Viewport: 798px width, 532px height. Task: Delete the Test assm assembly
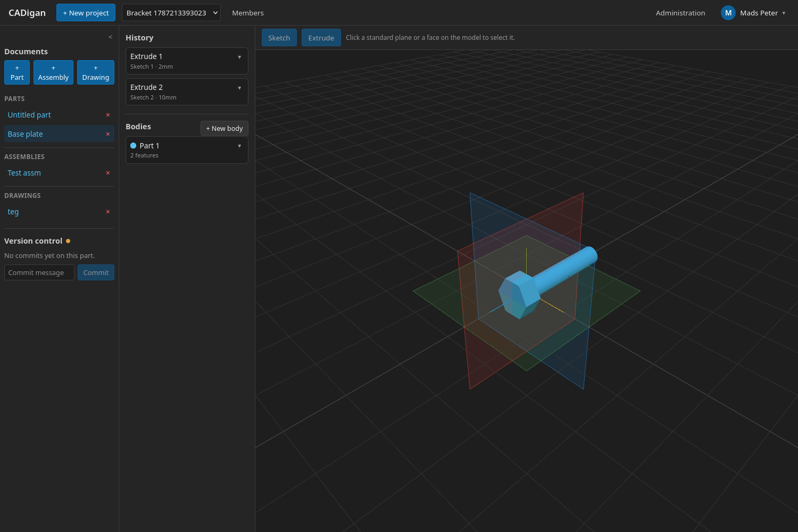[108, 173]
